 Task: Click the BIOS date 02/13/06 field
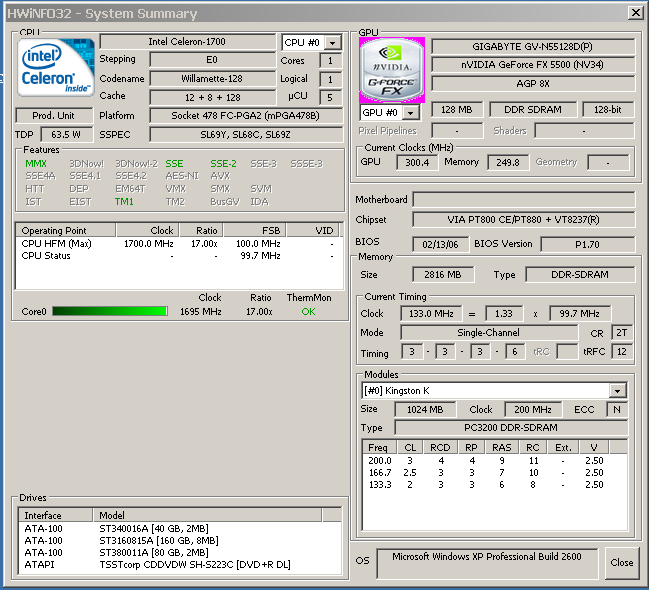point(440,244)
